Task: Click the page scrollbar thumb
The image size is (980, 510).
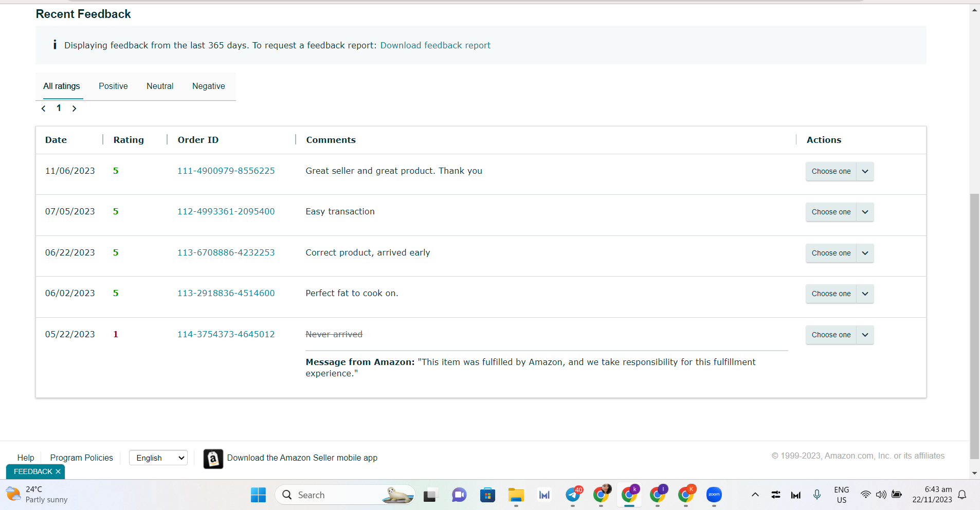Action: click(x=974, y=326)
